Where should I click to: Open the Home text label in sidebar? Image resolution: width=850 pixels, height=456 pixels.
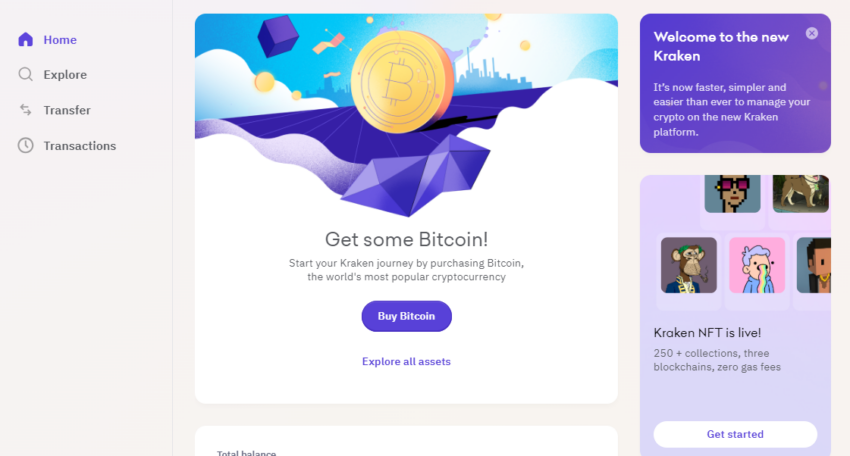(60, 40)
